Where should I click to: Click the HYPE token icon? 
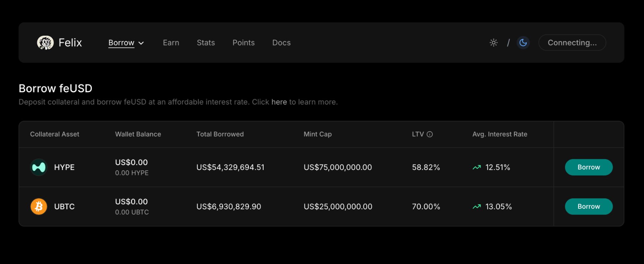click(x=39, y=167)
